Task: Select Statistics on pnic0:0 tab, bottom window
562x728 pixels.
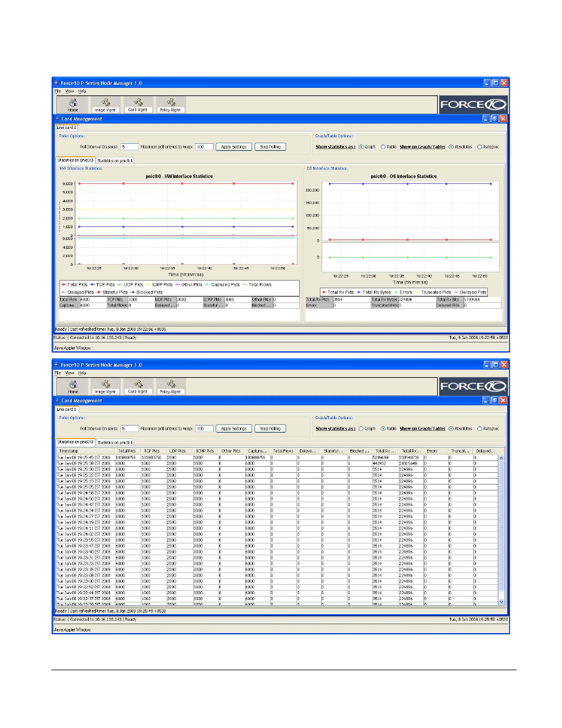Action: click(x=75, y=442)
